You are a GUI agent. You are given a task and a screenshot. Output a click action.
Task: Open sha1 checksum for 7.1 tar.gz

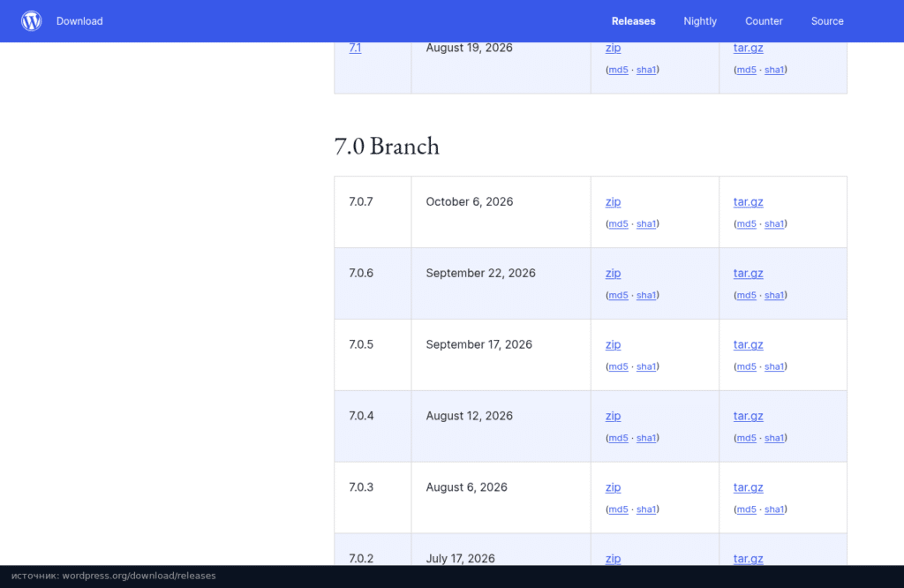[774, 70]
